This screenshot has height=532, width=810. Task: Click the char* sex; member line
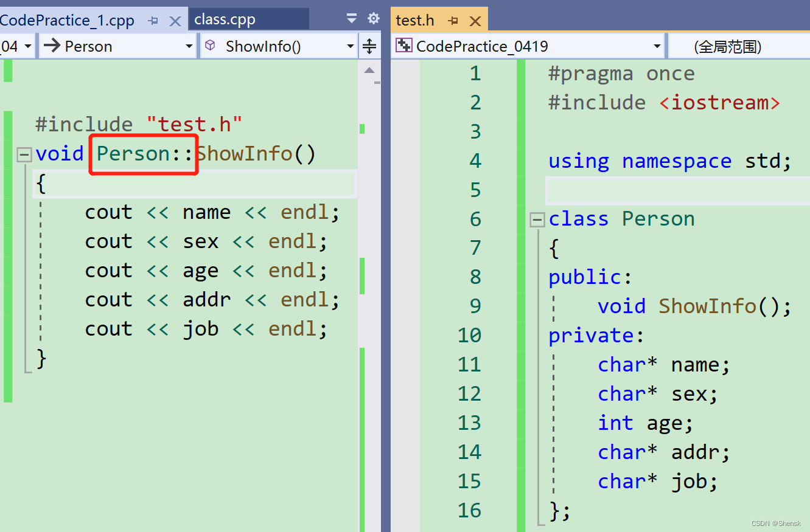pos(658,394)
